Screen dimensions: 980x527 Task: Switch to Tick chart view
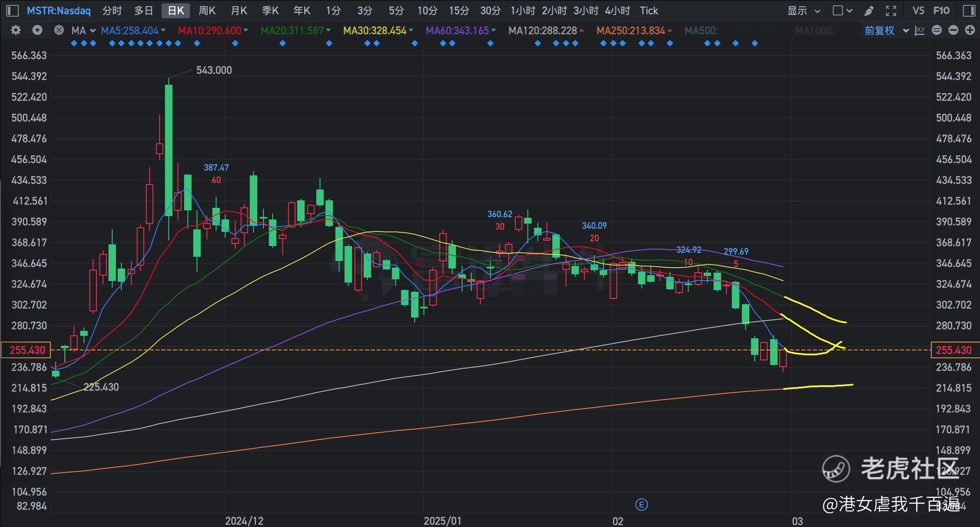click(x=649, y=11)
